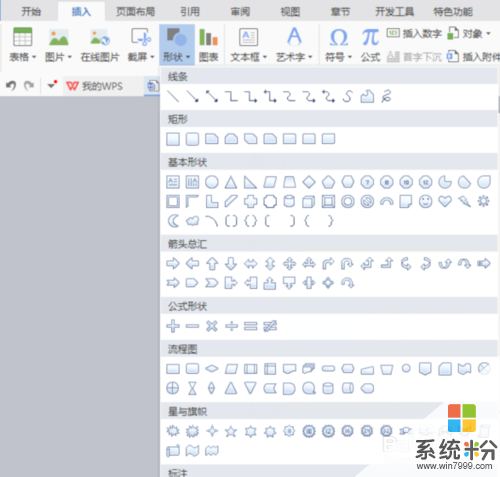Viewport: 500px width, 477px height.
Task: Select the sun shape
Action: pyautogui.click(x=484, y=201)
